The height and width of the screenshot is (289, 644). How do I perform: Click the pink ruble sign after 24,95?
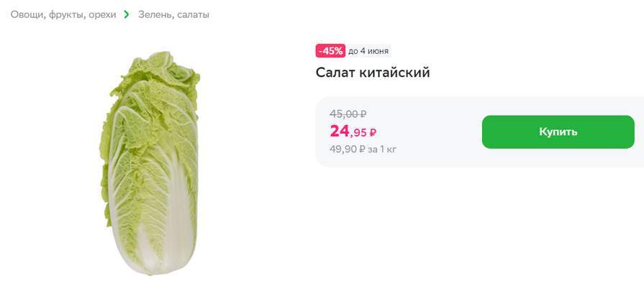[x=373, y=133]
